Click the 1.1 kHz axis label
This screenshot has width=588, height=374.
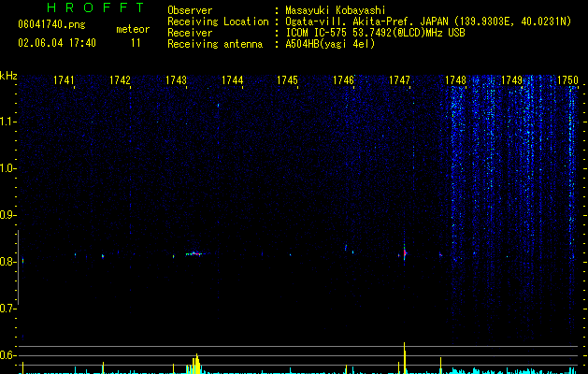(x=7, y=122)
